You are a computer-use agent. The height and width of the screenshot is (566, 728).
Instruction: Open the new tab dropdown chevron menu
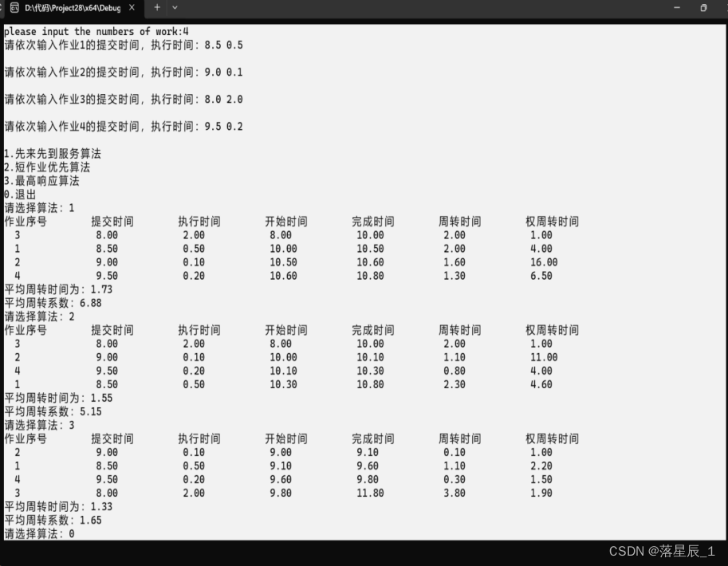(174, 8)
